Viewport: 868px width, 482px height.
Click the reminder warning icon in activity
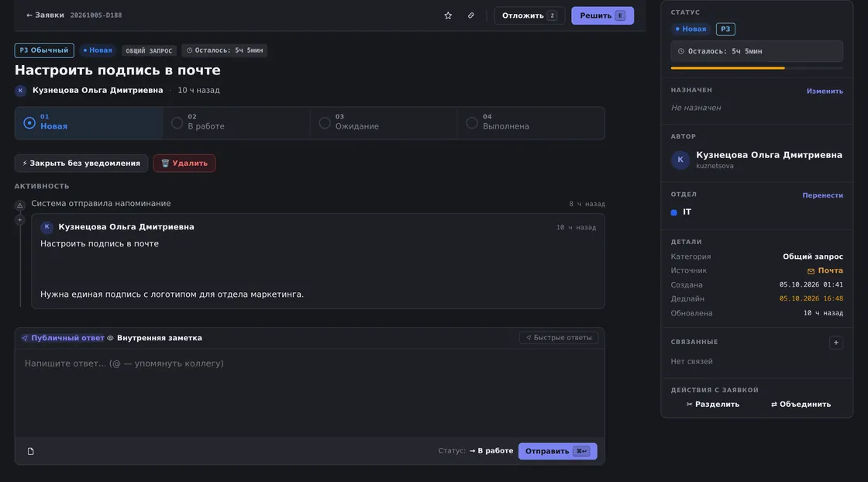click(x=20, y=205)
